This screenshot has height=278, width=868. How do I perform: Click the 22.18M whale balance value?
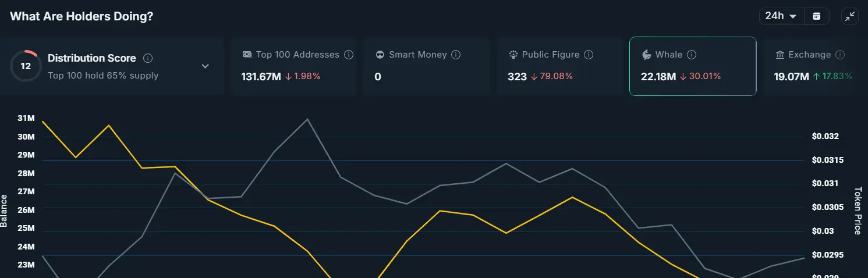tap(658, 76)
